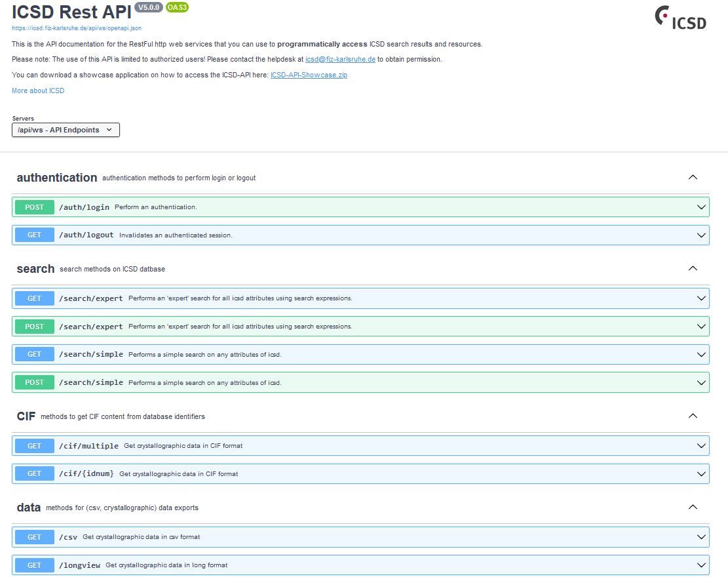Click 'Perform an authentication.' description

[155, 207]
